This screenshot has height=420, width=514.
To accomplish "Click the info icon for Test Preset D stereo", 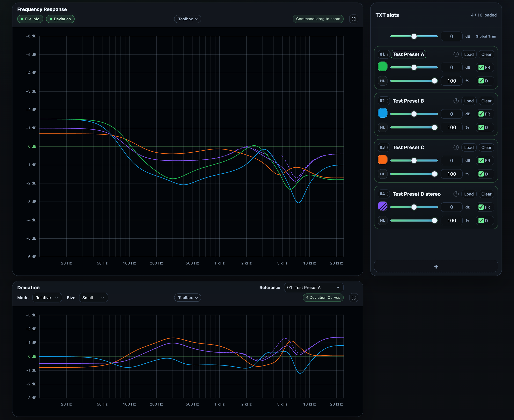I will tap(456, 194).
